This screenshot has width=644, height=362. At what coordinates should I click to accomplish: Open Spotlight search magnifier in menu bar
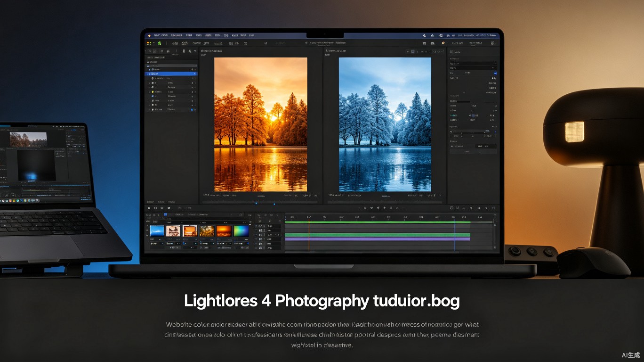point(424,35)
